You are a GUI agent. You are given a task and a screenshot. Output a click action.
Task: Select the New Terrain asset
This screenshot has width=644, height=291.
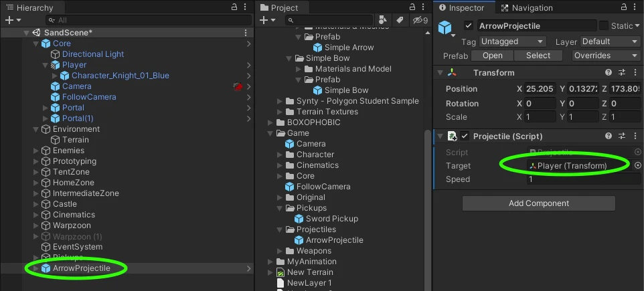coord(310,272)
